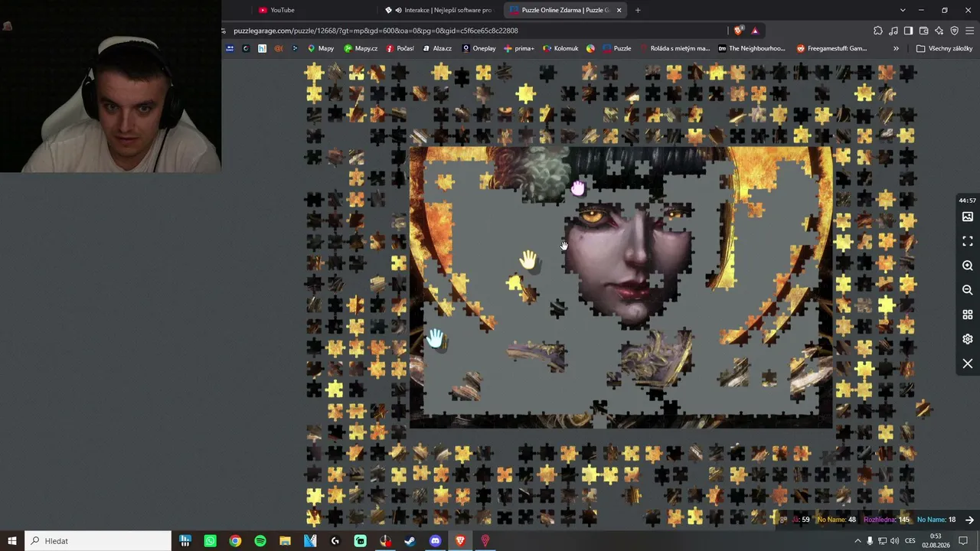This screenshot has height=551, width=980.
Task: Open Brave browser from the taskbar
Action: click(x=460, y=541)
